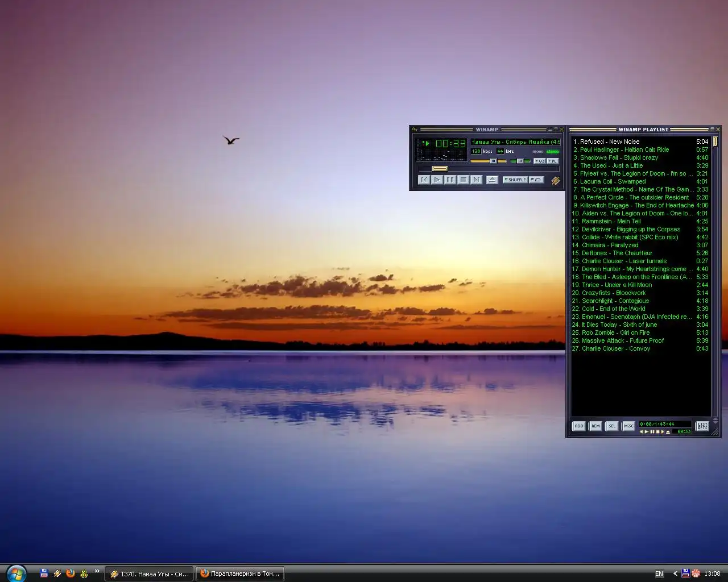Click the volume slider handle
Image resolution: width=728 pixels, height=582 pixels.
click(493, 161)
